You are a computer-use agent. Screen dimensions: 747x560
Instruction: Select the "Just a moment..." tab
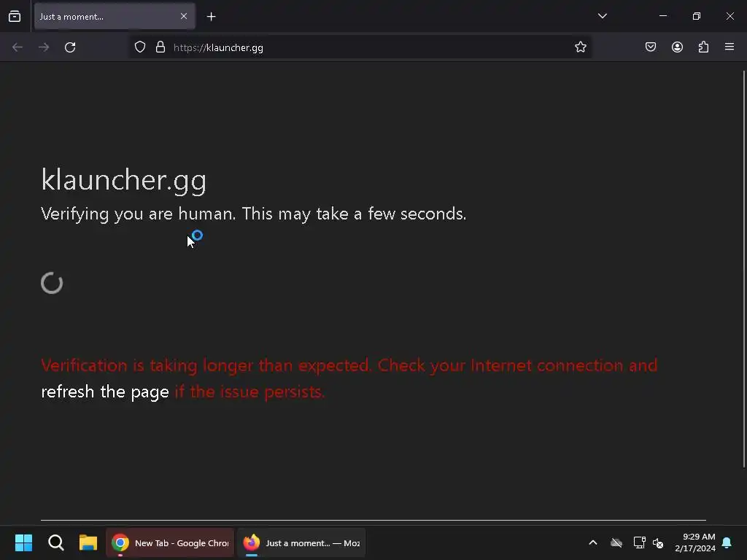point(115,16)
